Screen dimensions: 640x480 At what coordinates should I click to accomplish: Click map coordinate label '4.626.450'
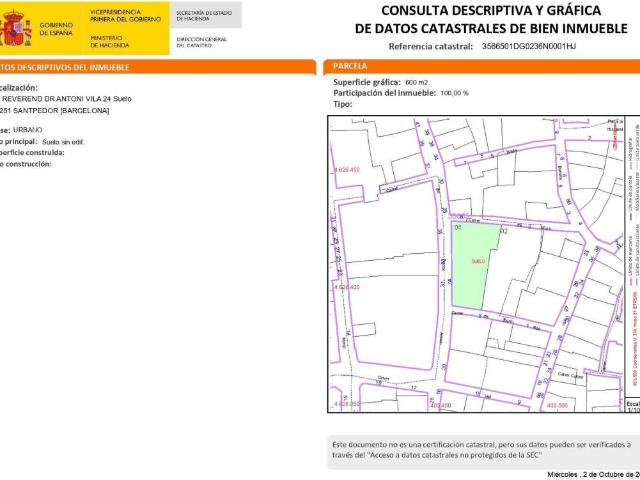(x=347, y=169)
